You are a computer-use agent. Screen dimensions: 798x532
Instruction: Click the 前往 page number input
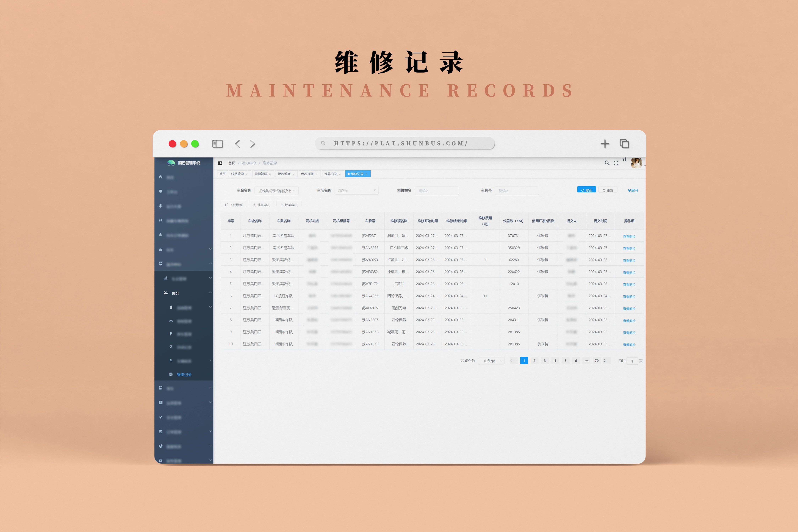tap(632, 361)
